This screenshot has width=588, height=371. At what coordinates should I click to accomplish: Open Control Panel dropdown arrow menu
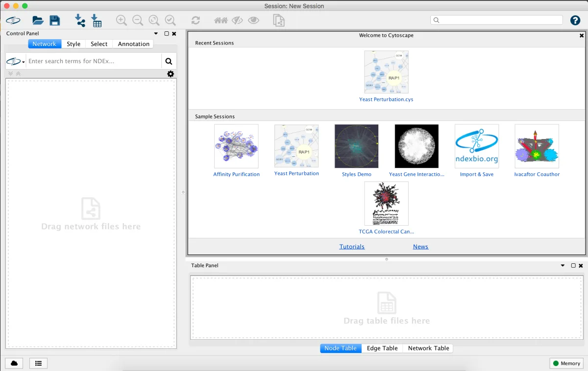tap(156, 34)
